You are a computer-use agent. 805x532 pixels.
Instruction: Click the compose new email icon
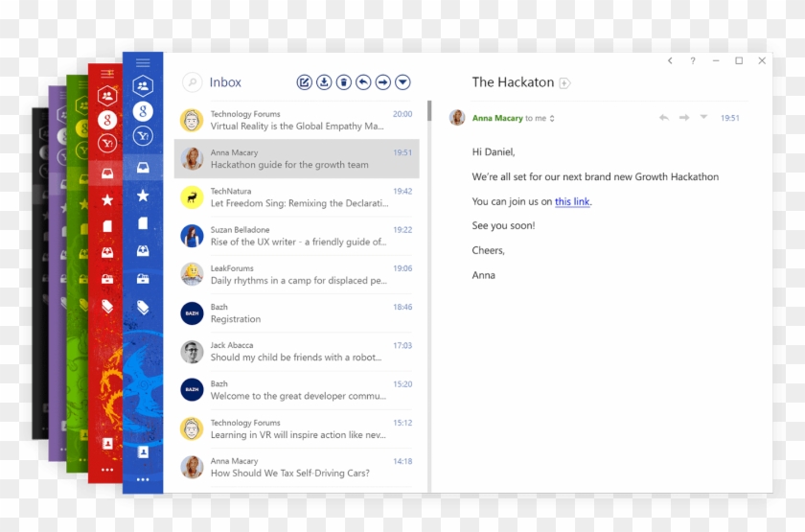(305, 82)
